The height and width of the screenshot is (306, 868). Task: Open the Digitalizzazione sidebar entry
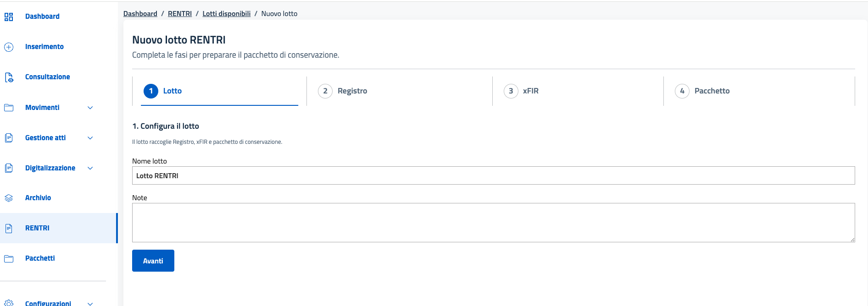tap(50, 168)
